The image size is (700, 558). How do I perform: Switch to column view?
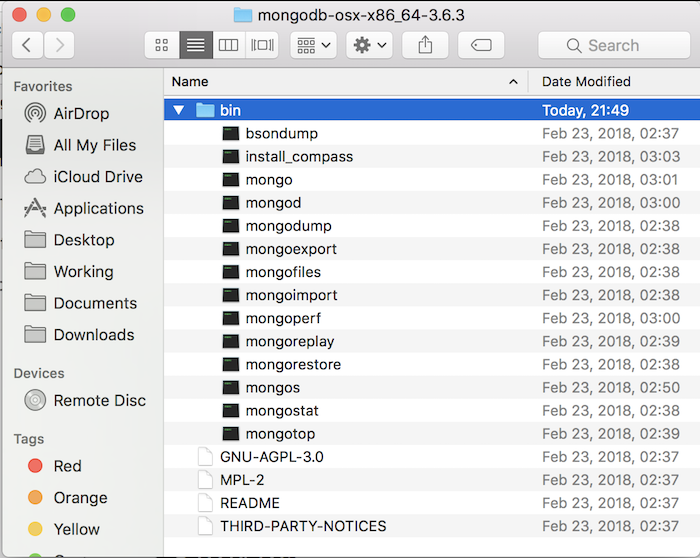[229, 45]
